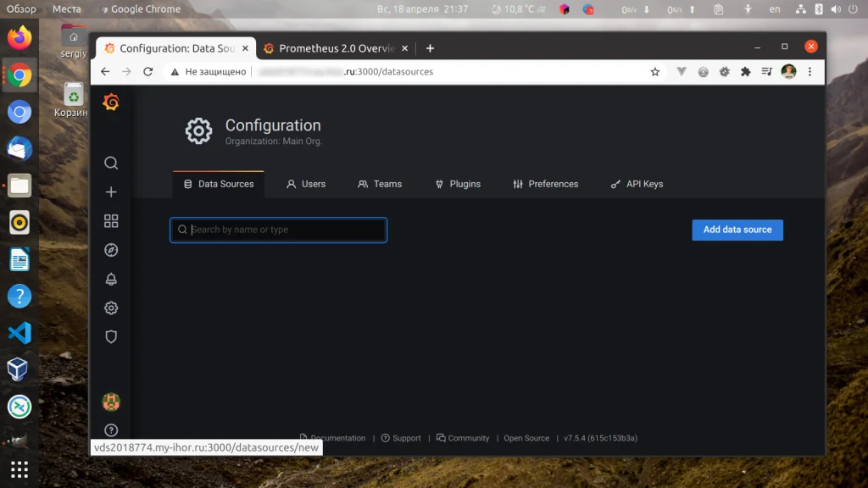Open the extensions puzzle icon in Chrome toolbar
Viewport: 868px width, 488px height.
coord(745,71)
